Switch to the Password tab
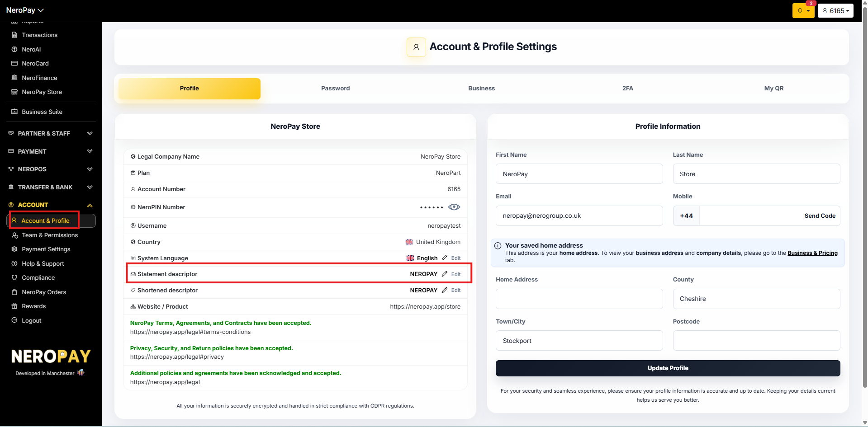 (335, 89)
